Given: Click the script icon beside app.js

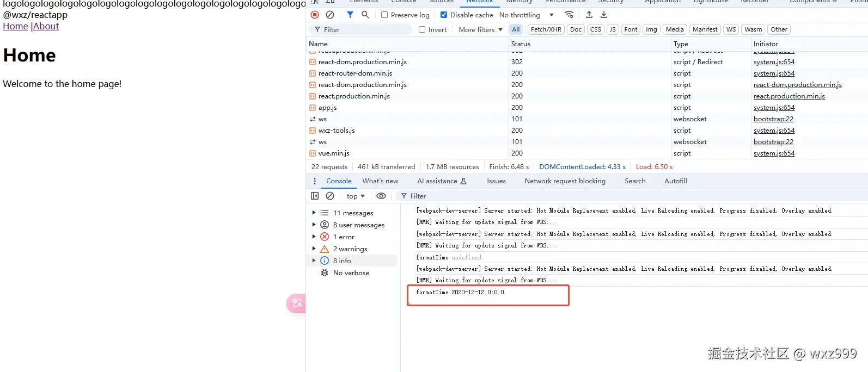Looking at the screenshot, I should tap(313, 108).
